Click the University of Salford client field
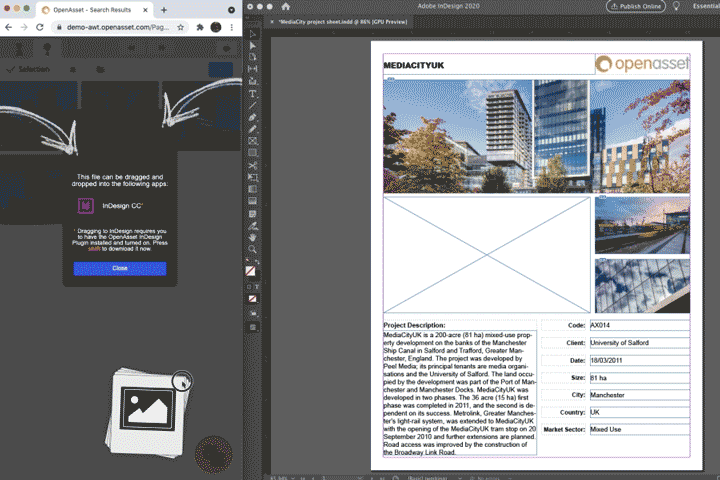The height and width of the screenshot is (480, 720). tap(640, 343)
